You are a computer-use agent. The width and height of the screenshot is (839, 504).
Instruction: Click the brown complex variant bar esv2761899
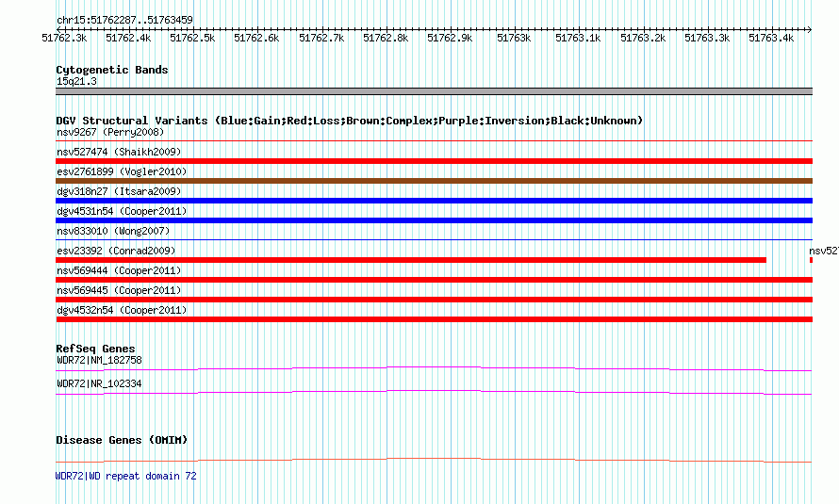[x=434, y=181]
